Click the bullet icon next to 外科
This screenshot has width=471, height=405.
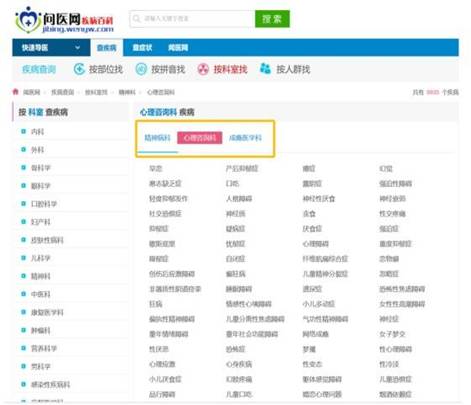pos(23,149)
